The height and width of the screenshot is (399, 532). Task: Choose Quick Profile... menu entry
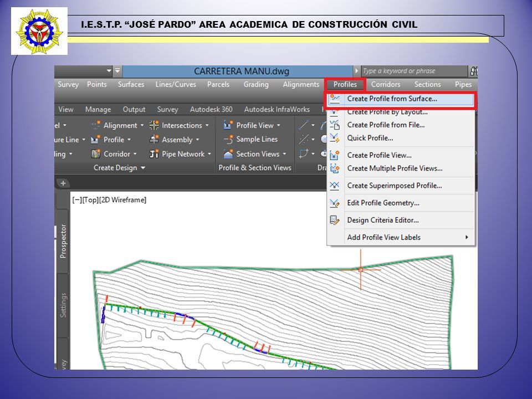click(x=401, y=138)
